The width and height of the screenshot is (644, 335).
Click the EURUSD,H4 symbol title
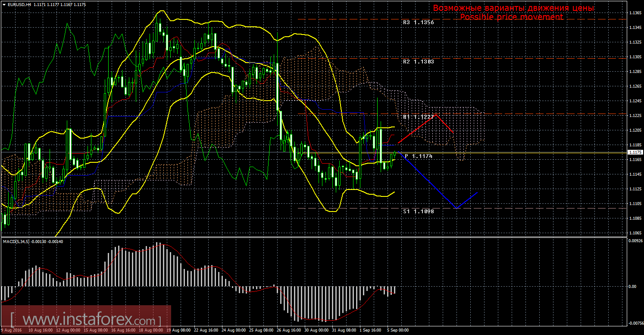pos(19,4)
